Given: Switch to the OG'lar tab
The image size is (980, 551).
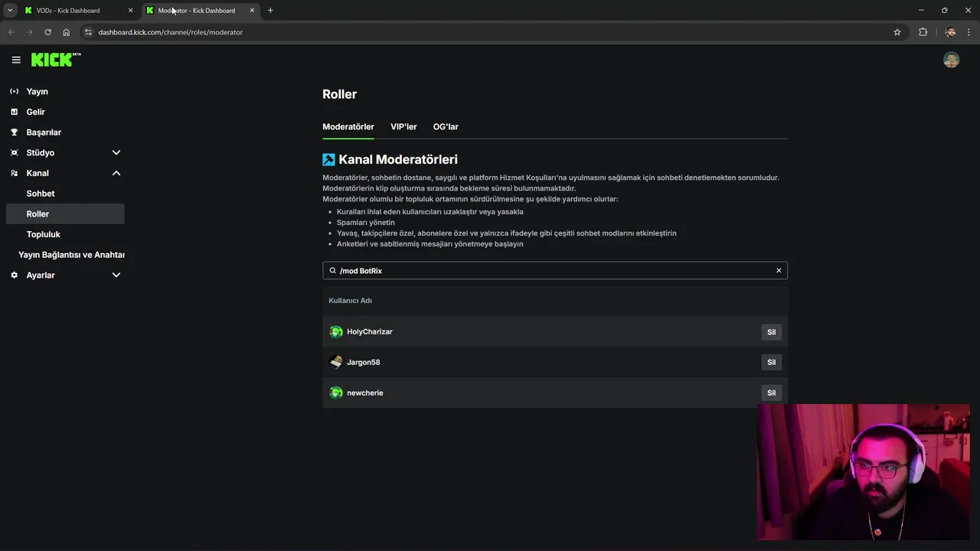Looking at the screenshot, I should point(446,126).
